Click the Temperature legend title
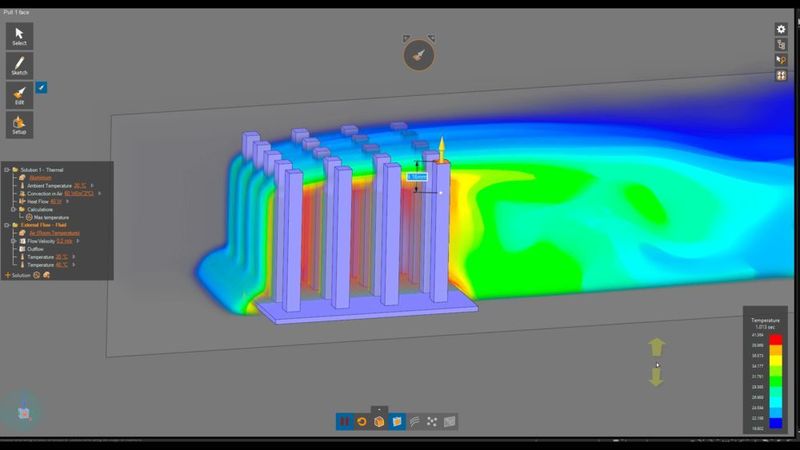 (x=765, y=320)
